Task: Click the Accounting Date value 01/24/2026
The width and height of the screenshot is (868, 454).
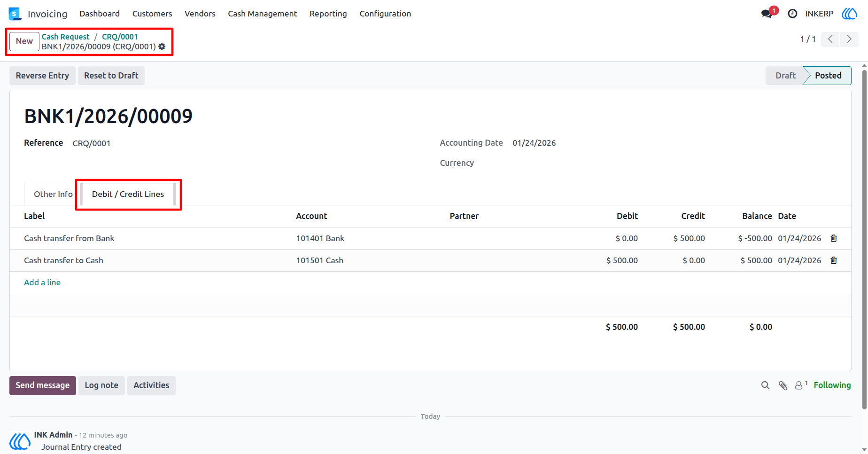Action: 534,143
